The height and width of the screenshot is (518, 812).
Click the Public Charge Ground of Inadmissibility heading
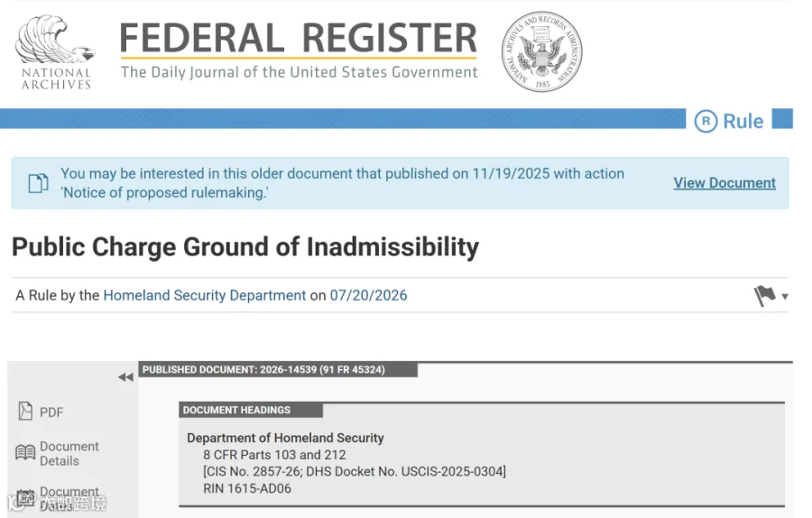pos(245,247)
